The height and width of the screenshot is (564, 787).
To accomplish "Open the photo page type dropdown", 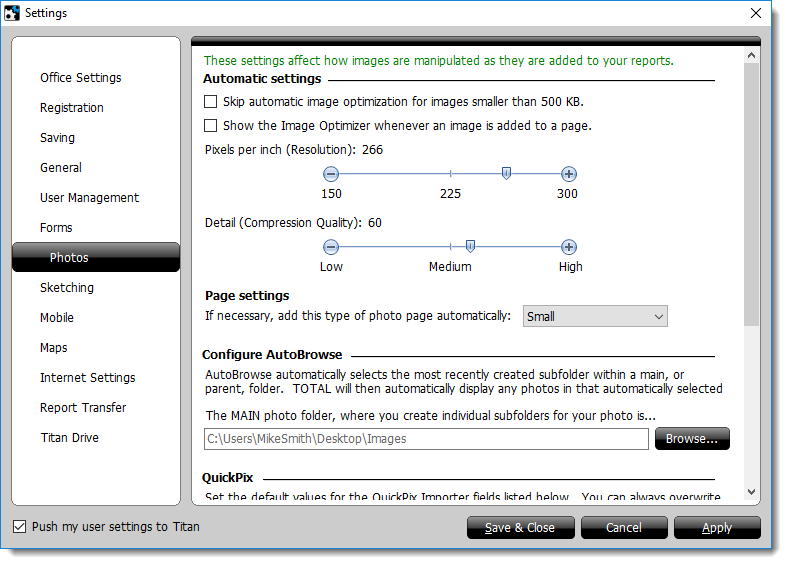I will tap(596, 317).
